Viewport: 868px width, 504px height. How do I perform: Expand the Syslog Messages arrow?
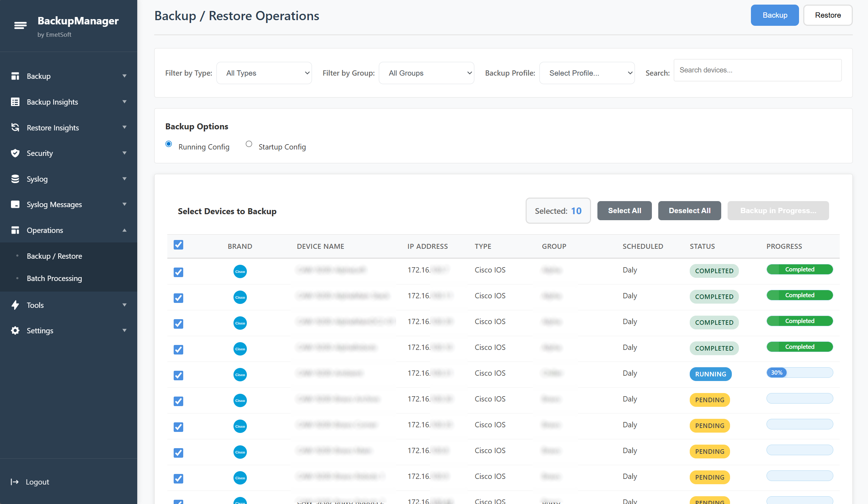[125, 204]
